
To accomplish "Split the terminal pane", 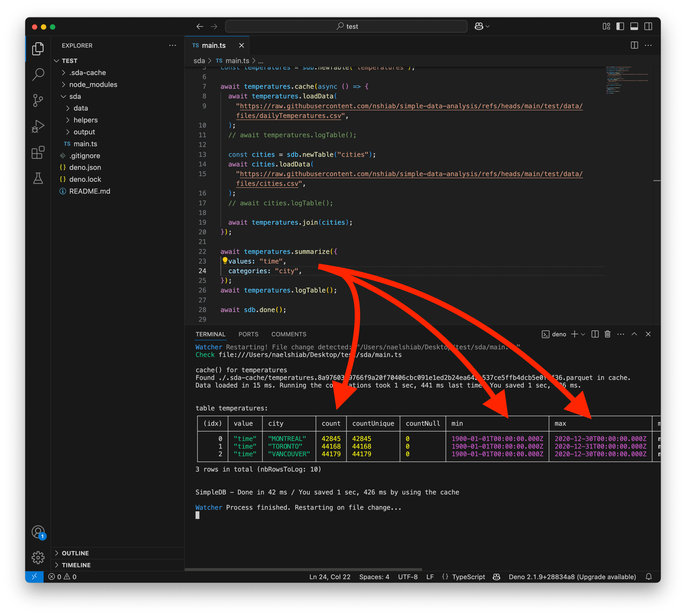I will point(595,334).
